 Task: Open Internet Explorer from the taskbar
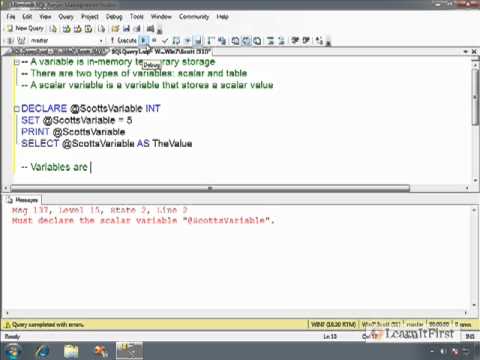43,351
